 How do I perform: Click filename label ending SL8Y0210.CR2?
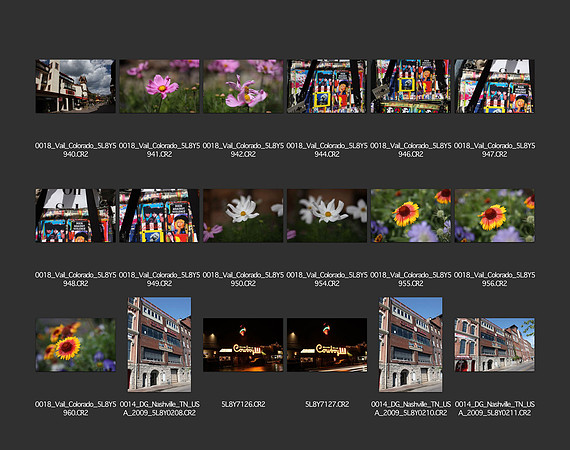pyautogui.click(x=411, y=409)
